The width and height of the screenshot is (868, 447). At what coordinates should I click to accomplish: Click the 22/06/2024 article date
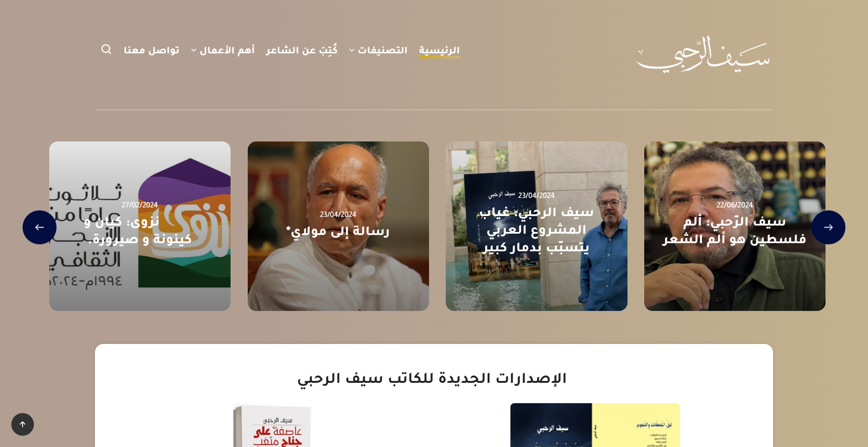(x=735, y=205)
